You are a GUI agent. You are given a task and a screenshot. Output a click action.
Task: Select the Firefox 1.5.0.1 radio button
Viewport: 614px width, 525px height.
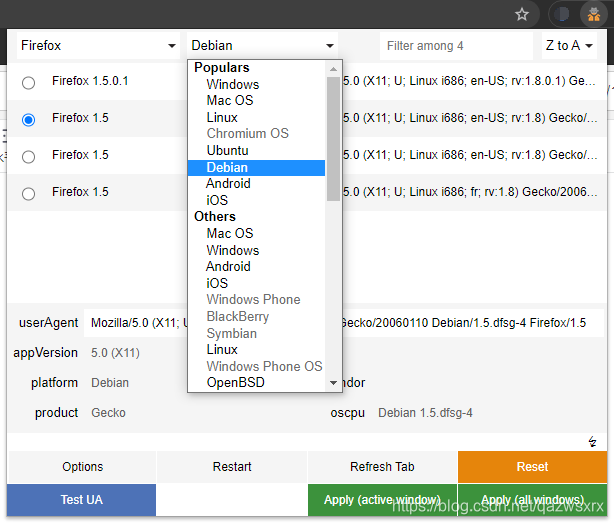point(28,83)
